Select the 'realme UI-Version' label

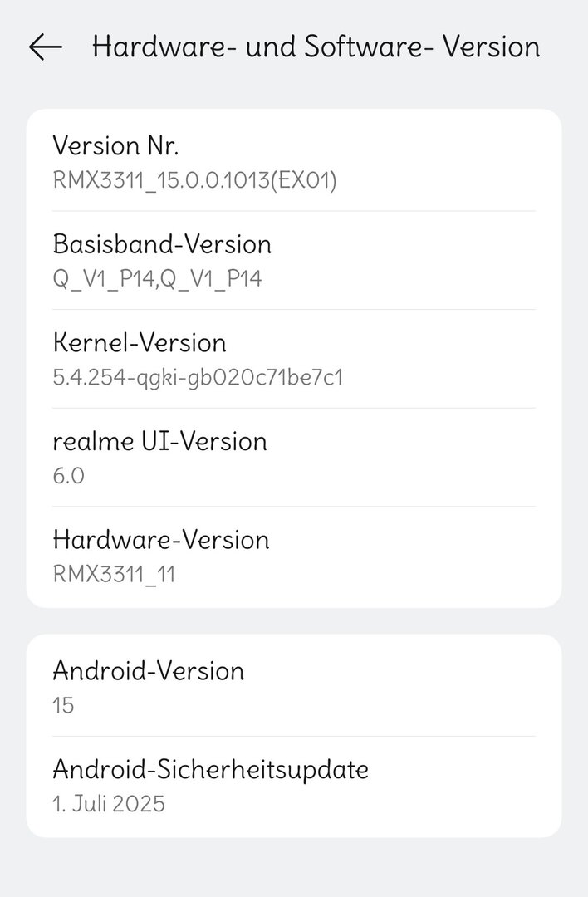pos(159,441)
